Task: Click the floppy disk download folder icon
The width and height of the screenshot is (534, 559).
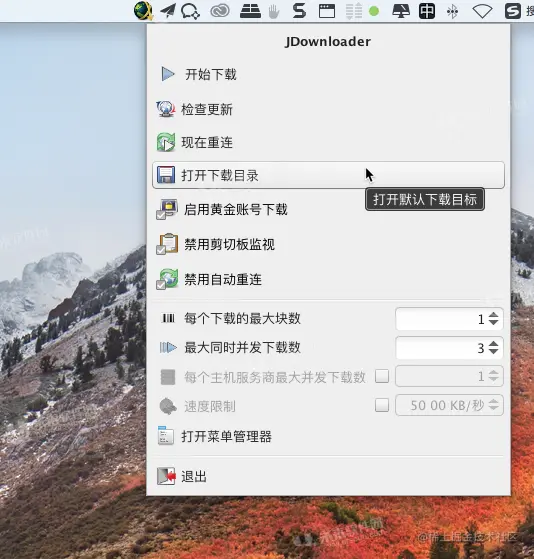Action: tap(166, 175)
